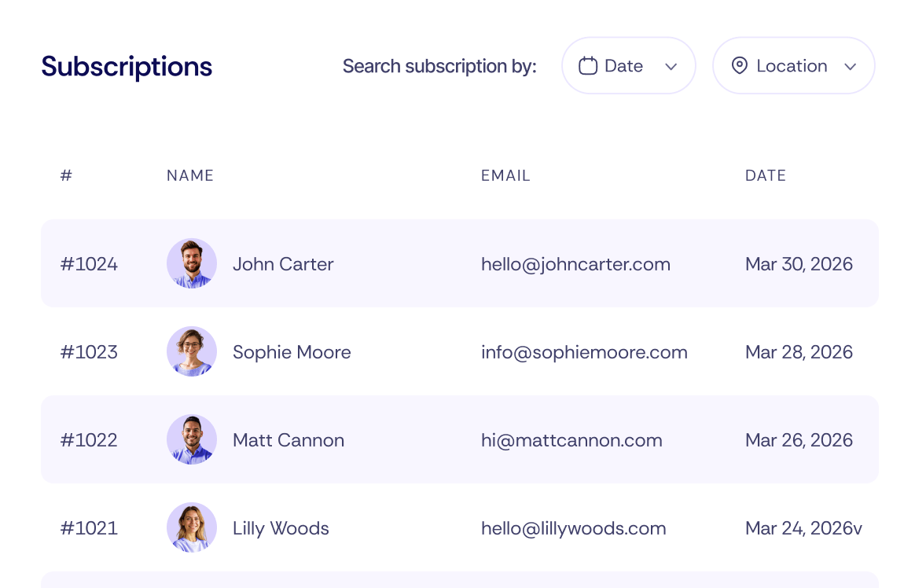915x588 pixels.
Task: Sort by the # column header
Action: coord(66,175)
